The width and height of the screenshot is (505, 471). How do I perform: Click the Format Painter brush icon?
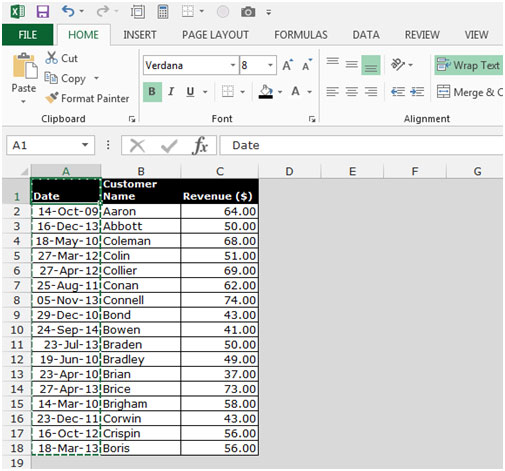(x=52, y=98)
